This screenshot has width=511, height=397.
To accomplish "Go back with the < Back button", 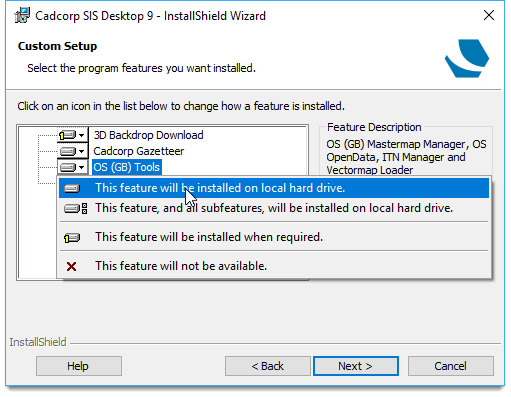I will point(267,366).
